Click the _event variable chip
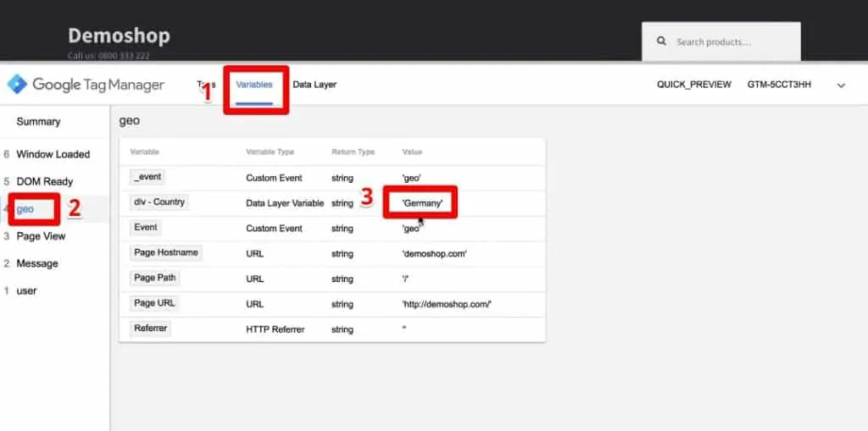 pyautogui.click(x=147, y=177)
